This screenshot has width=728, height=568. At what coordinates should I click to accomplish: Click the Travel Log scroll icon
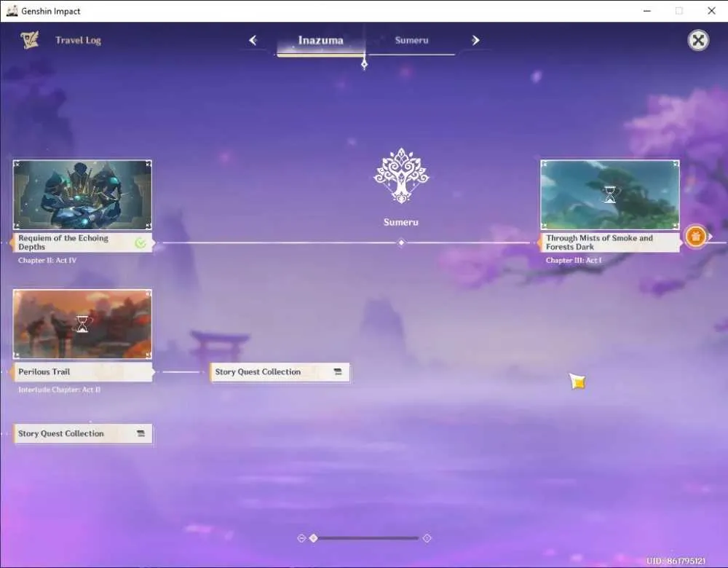click(30, 40)
